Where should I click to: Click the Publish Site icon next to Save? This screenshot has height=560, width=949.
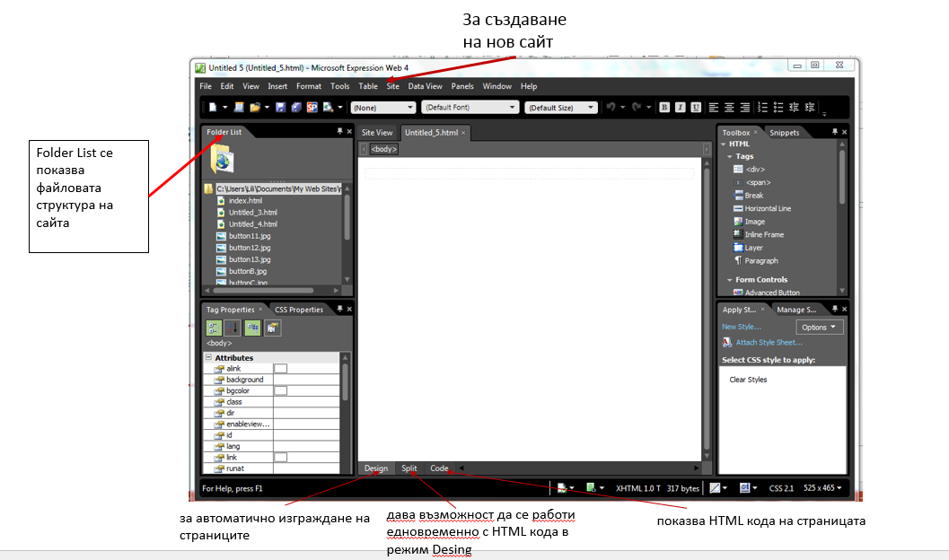tap(296, 107)
